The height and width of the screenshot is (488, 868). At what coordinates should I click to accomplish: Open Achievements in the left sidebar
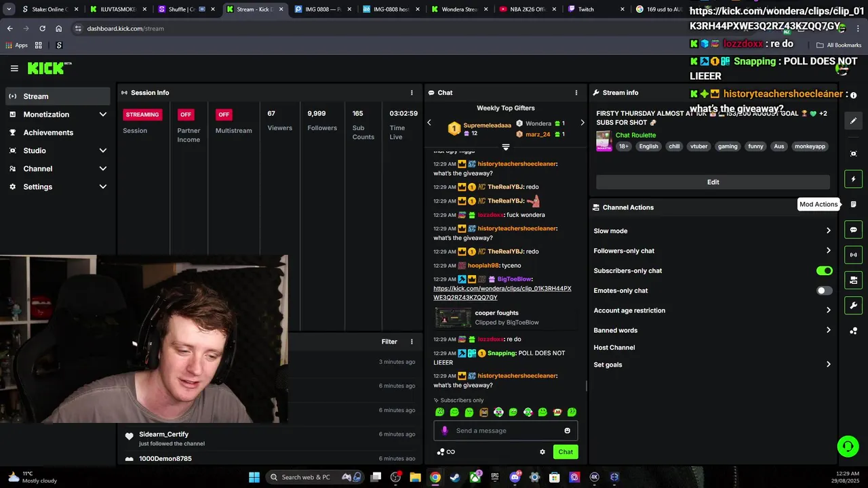point(58,133)
